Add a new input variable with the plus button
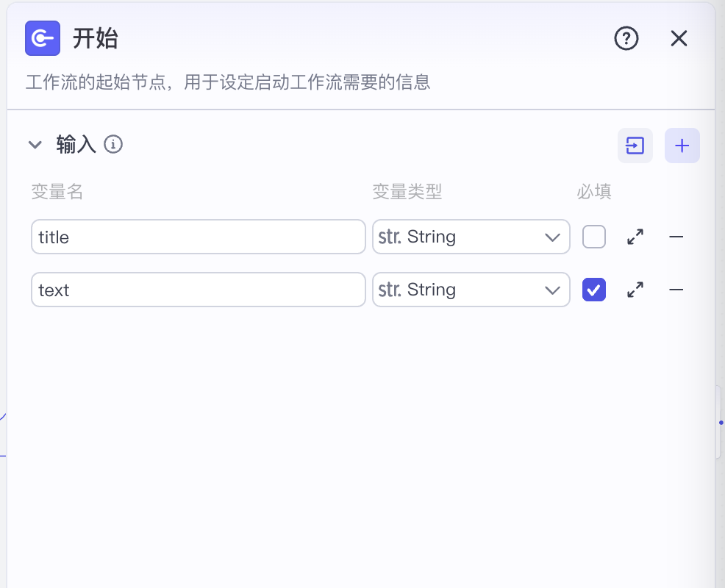 [x=682, y=146]
